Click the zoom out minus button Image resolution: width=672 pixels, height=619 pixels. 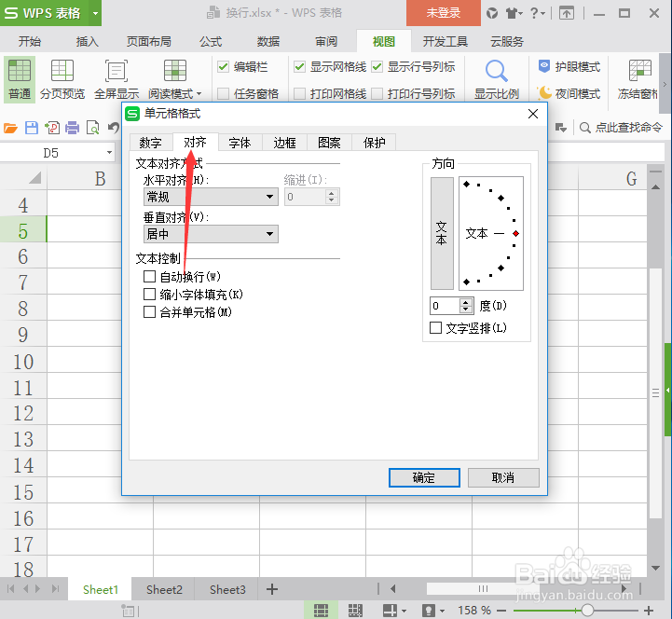tap(501, 611)
